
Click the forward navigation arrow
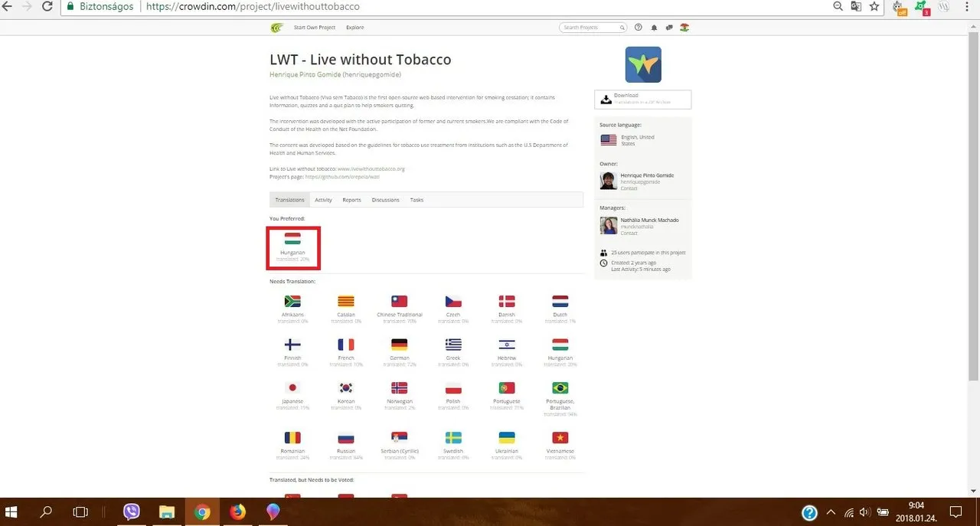click(27, 7)
